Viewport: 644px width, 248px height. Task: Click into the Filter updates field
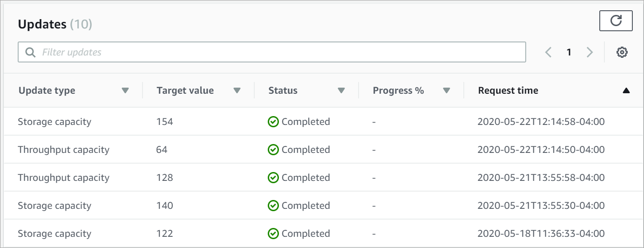[279, 52]
